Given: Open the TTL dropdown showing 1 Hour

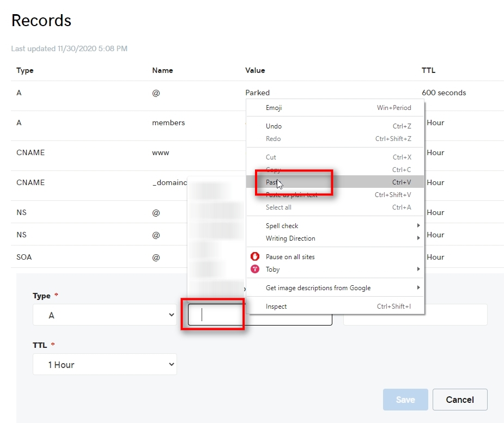Looking at the screenshot, I should (105, 364).
